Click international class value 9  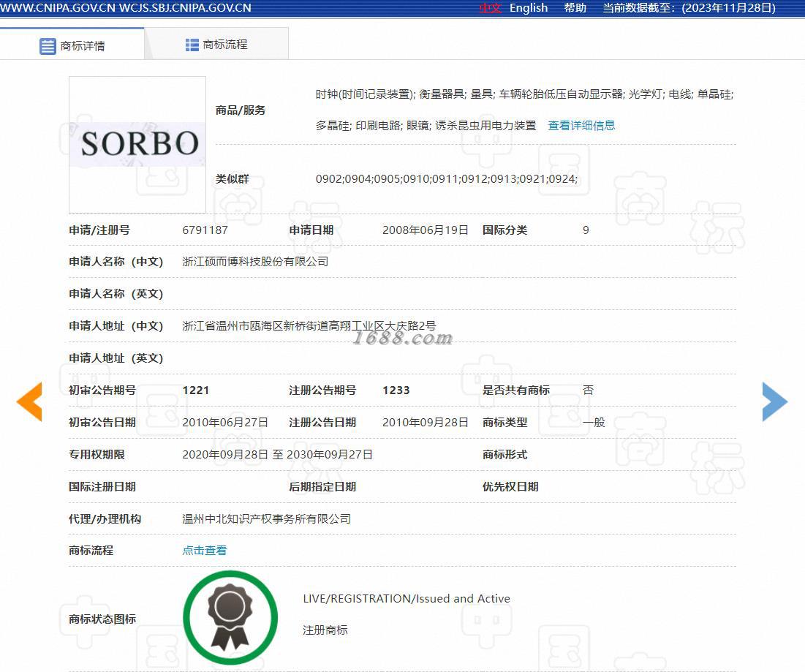[x=586, y=230]
